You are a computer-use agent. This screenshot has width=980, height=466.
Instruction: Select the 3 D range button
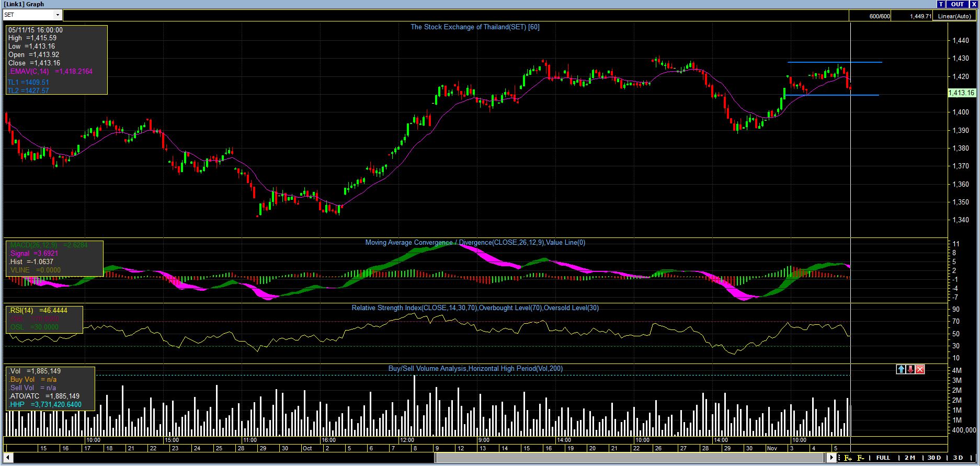click(958, 458)
